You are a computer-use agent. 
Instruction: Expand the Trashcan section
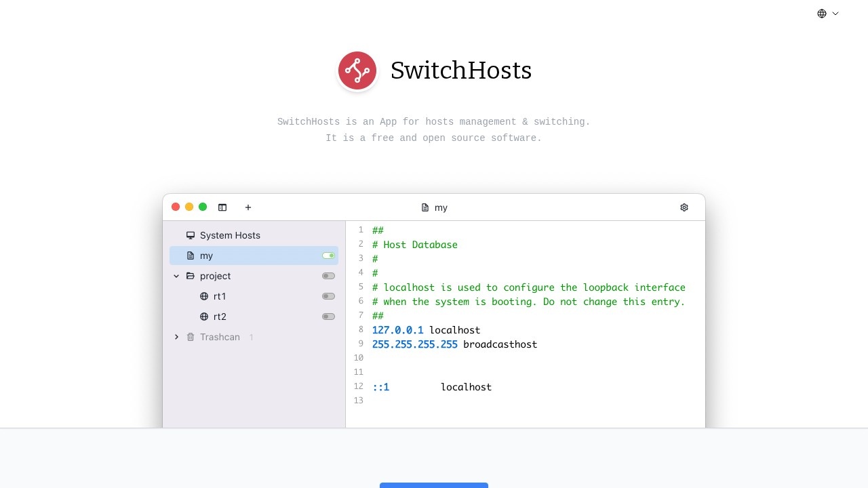pyautogui.click(x=176, y=337)
